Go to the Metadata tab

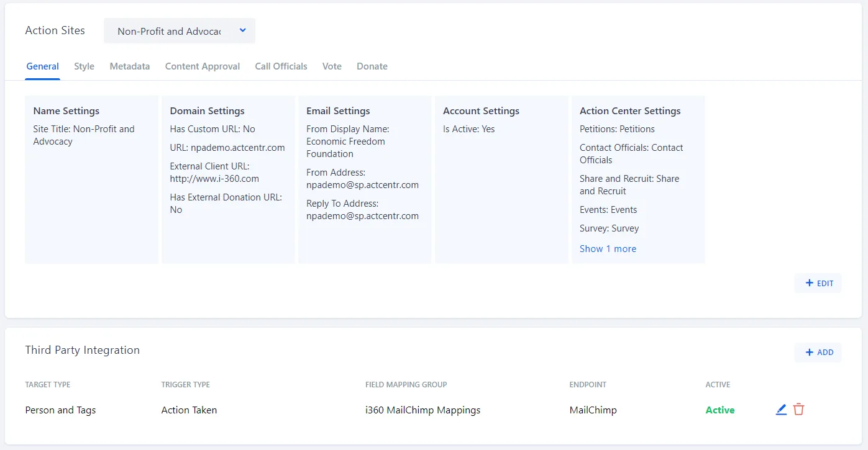click(129, 66)
